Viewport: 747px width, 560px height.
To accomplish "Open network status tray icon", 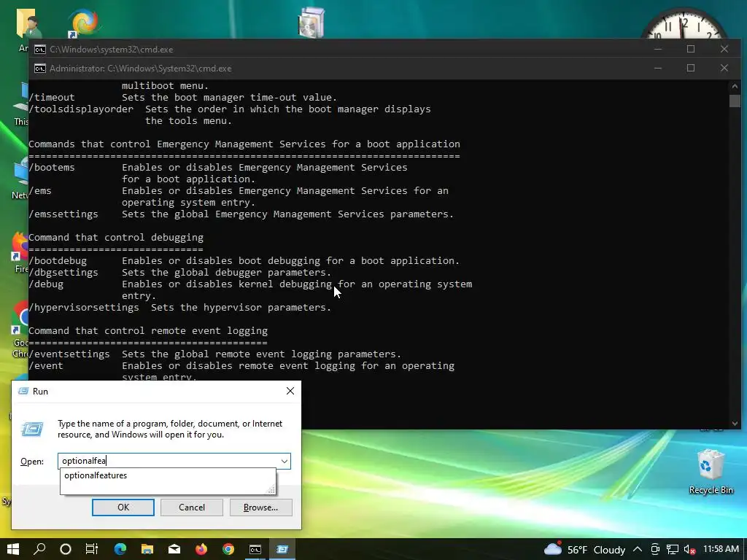I will pyautogui.click(x=672, y=550).
